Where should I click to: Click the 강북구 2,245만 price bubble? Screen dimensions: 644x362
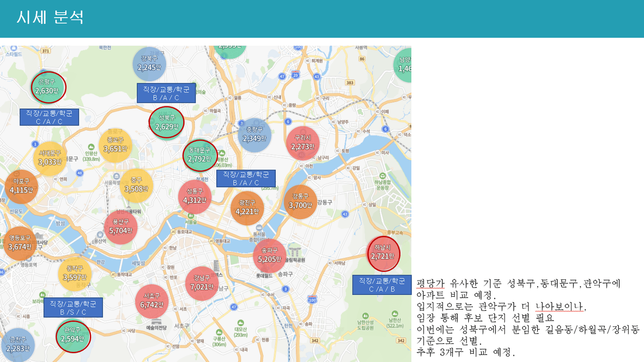pyautogui.click(x=149, y=63)
